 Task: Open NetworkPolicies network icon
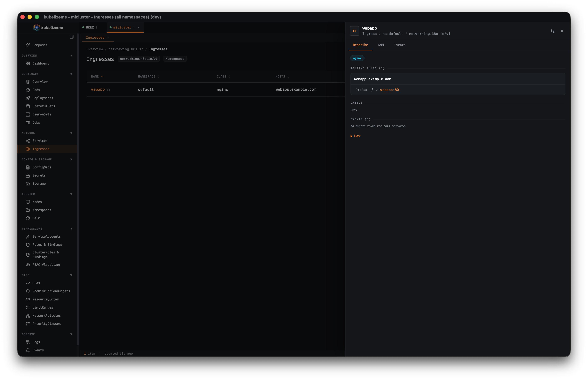[x=28, y=316]
